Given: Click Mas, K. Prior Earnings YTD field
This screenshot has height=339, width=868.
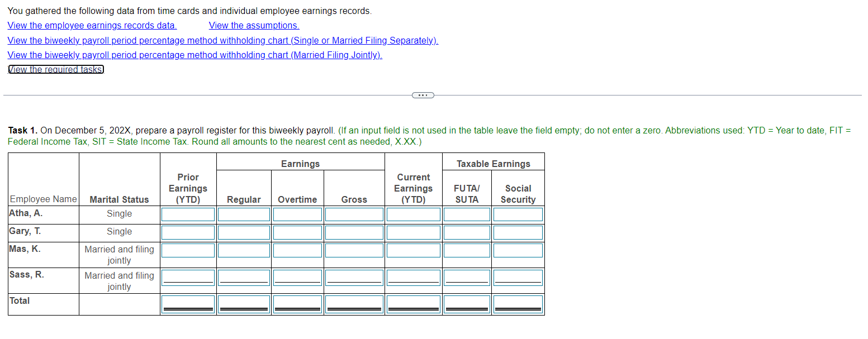Looking at the screenshot, I should tap(188, 250).
